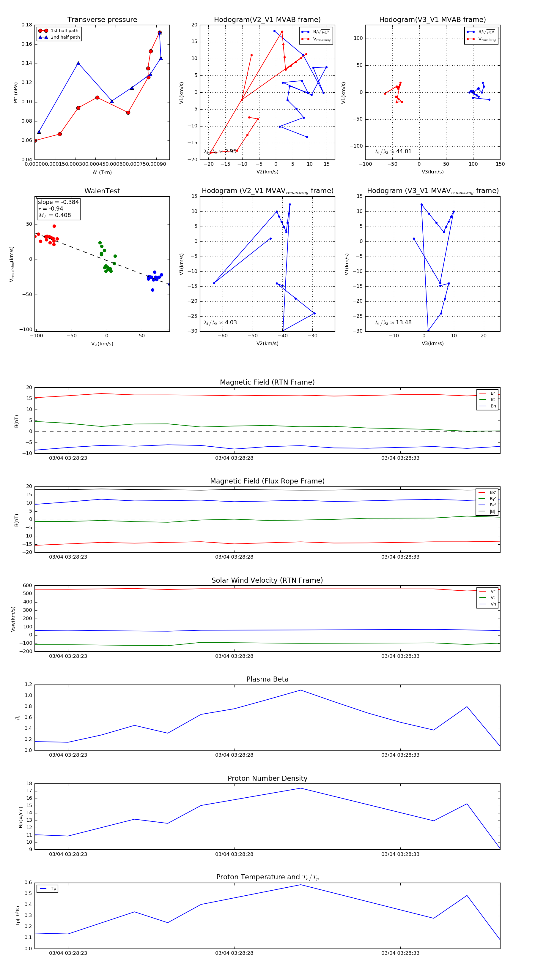
Task: Click the 'Proton Number Density' plot title
Action: [267, 778]
